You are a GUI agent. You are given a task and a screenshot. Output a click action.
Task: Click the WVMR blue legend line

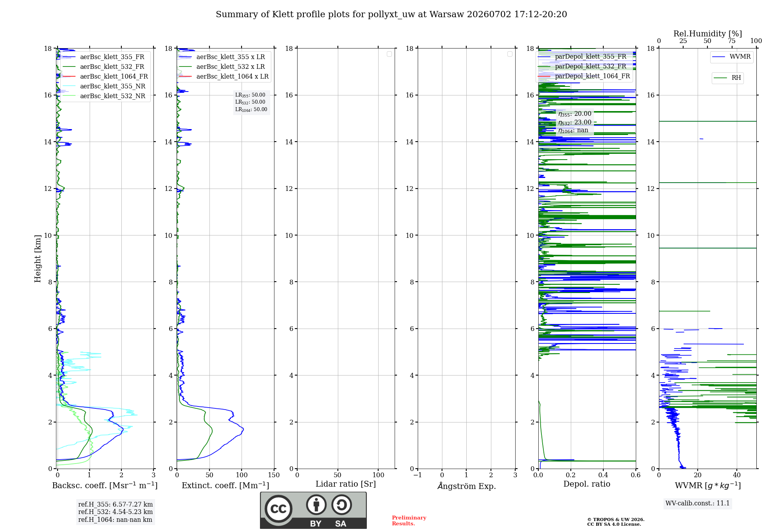(x=719, y=57)
